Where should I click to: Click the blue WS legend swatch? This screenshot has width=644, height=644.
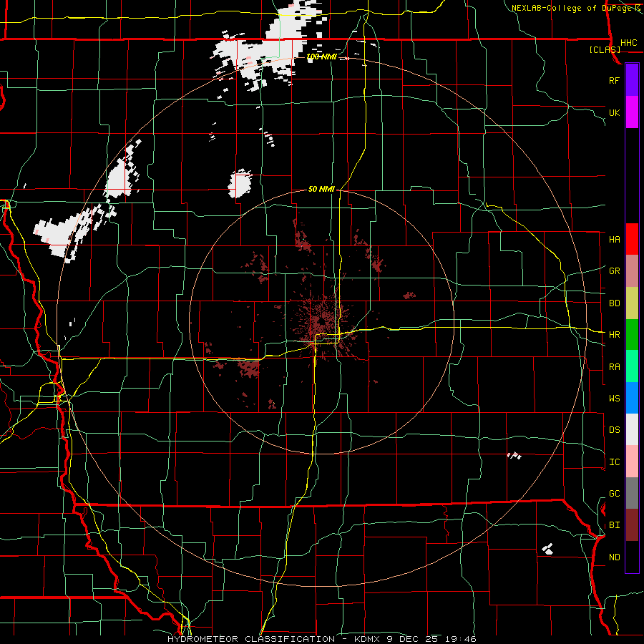tap(632, 398)
